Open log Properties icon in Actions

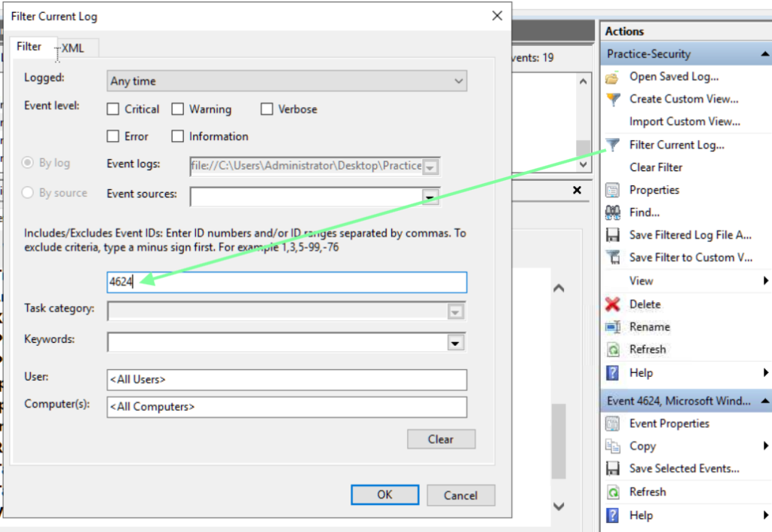pyautogui.click(x=613, y=190)
